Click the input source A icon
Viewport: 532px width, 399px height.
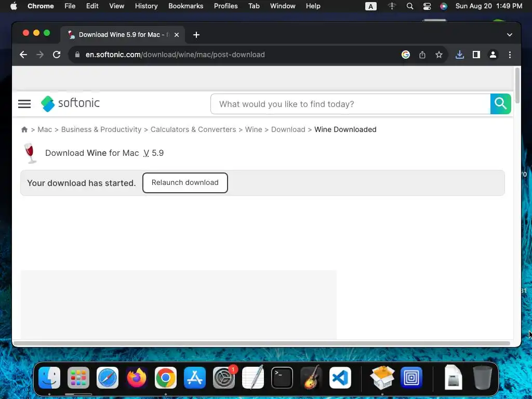coord(370,6)
